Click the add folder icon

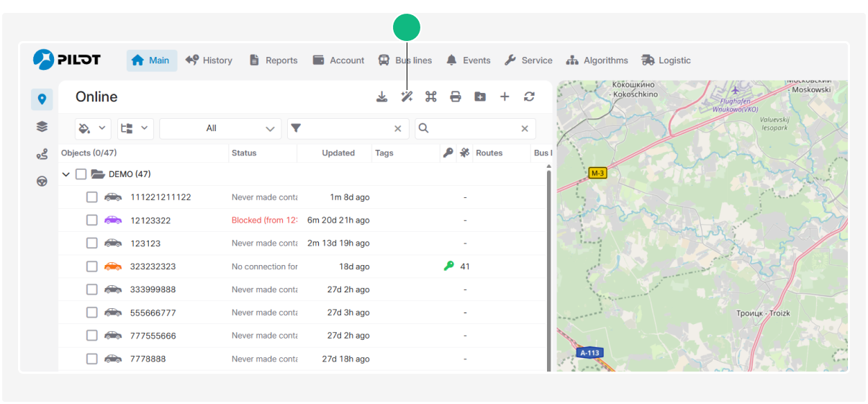[480, 97]
